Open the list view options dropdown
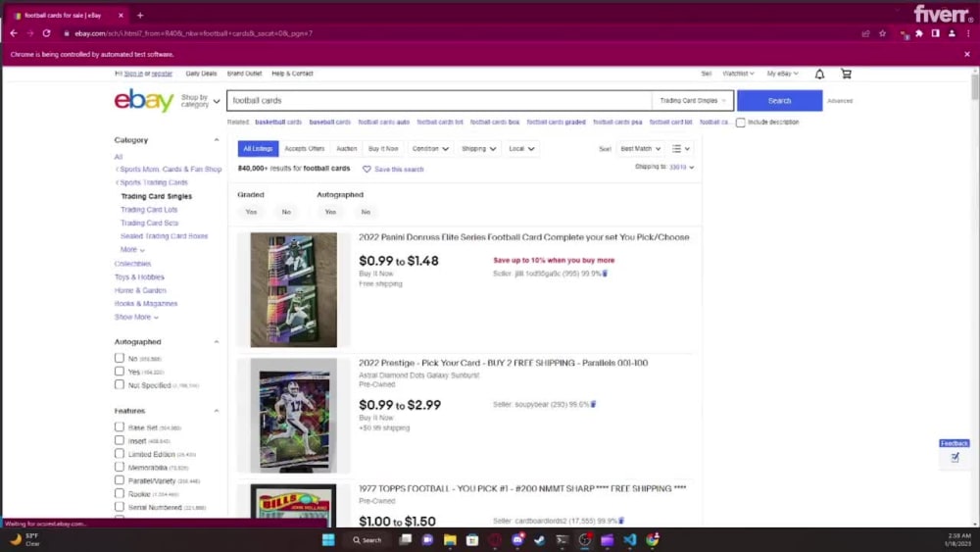The height and width of the screenshot is (552, 980). (x=681, y=149)
